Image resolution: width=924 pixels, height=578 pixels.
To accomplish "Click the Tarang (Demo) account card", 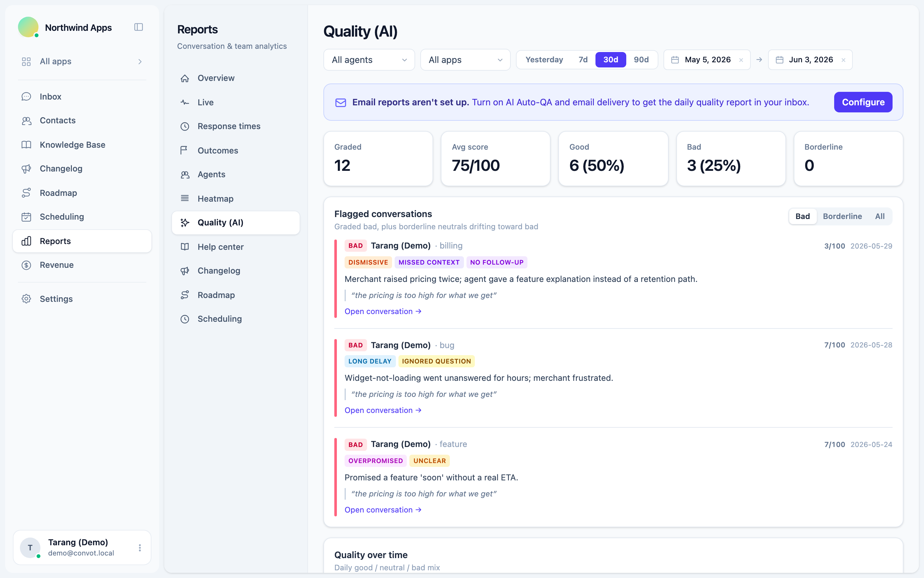I will (82, 548).
